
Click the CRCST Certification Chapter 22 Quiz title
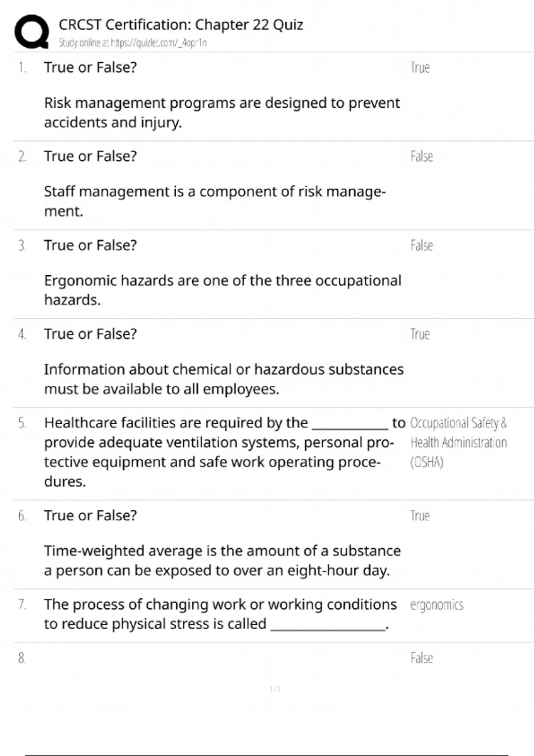[x=181, y=25]
